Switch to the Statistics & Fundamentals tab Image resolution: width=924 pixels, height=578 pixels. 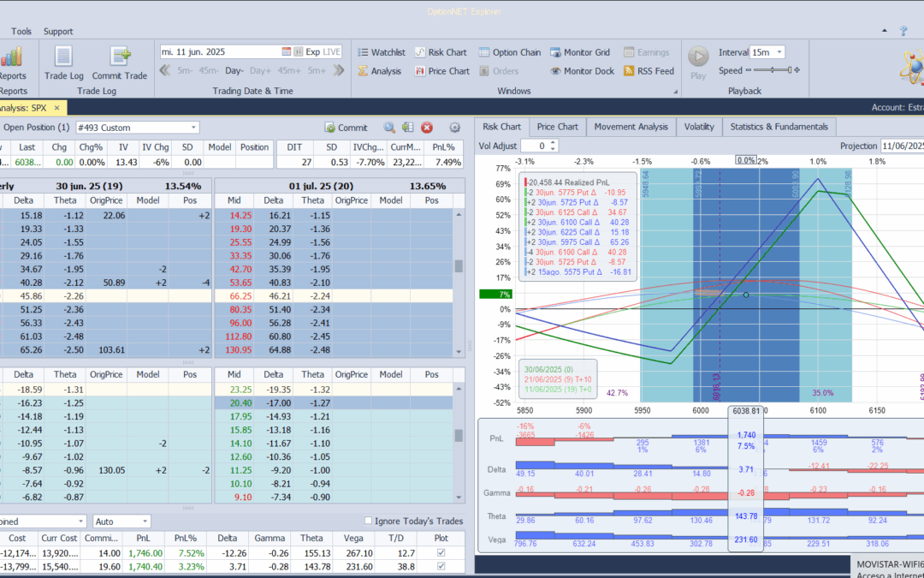click(x=779, y=127)
